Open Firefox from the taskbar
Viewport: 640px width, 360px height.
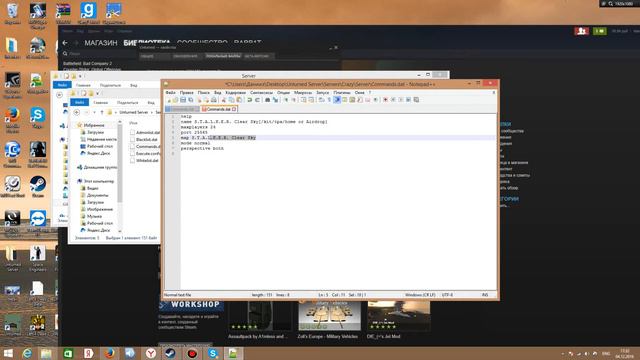(109, 353)
